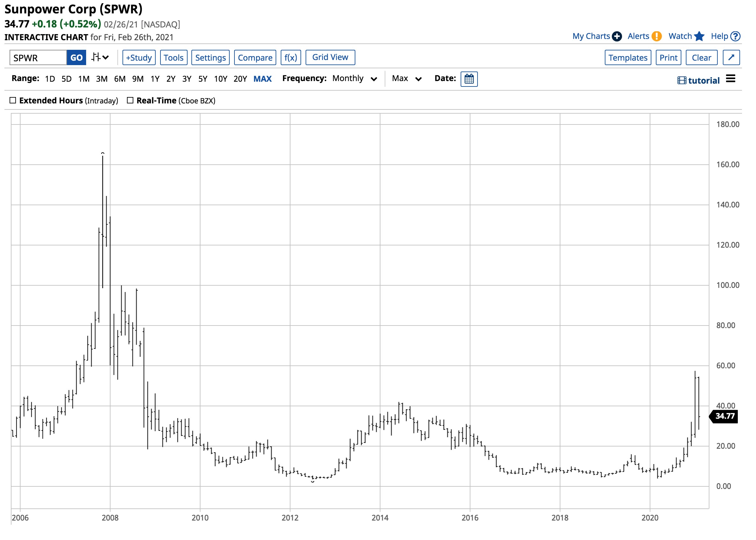Select the 5Y range
Image resolution: width=756 pixels, height=540 pixels.
click(202, 79)
